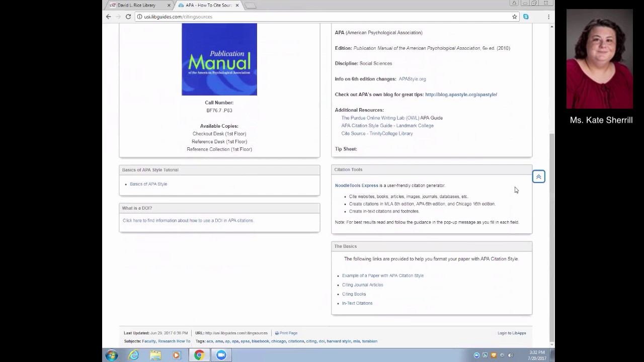Viewport: 644px width, 362px height.
Task: Open the Faculty subject link
Action: [x=149, y=341]
